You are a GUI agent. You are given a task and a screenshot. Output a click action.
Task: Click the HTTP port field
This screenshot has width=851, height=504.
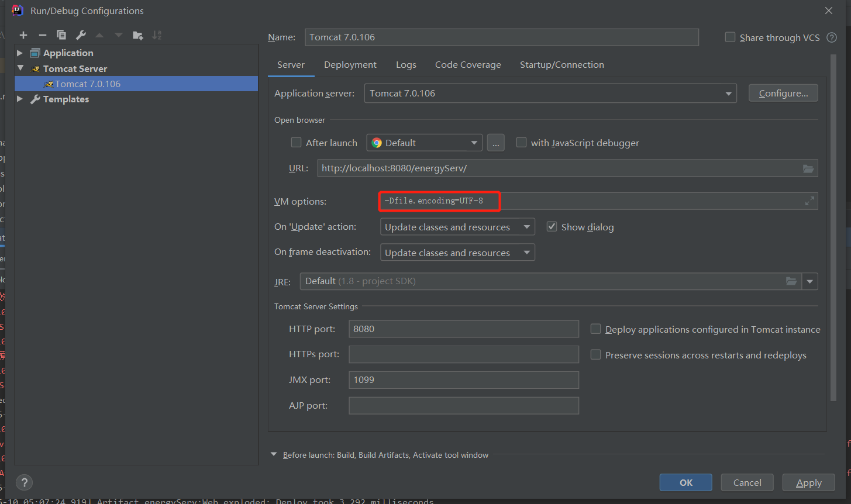(464, 329)
